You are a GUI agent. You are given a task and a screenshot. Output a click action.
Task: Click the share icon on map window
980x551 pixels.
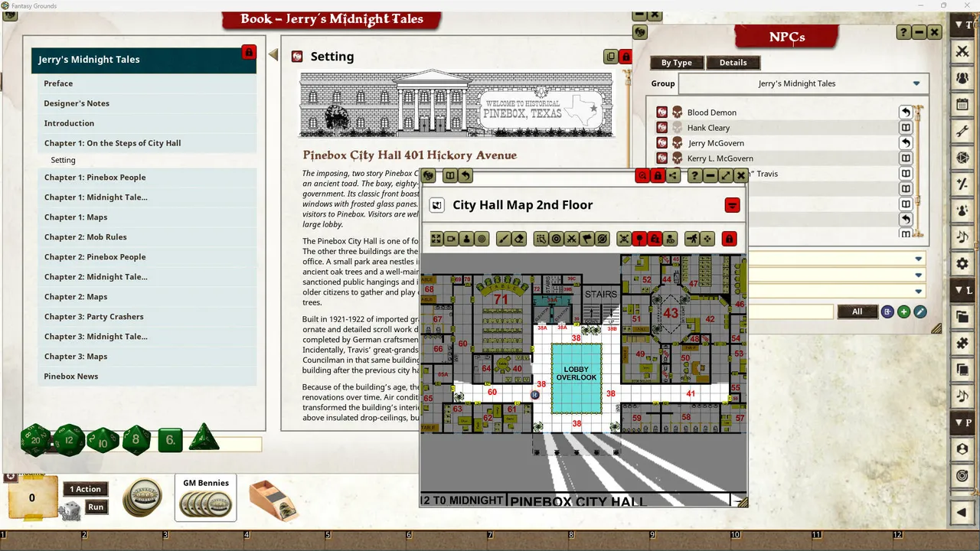[673, 176]
